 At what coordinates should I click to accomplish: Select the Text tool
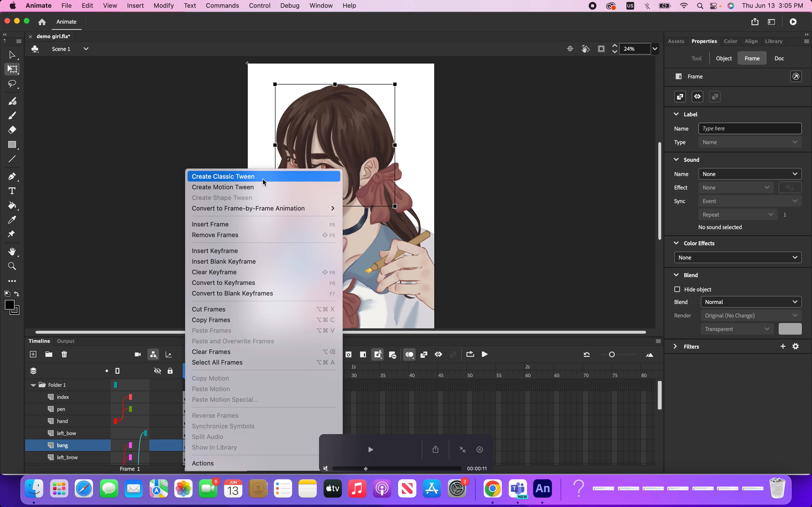(12, 191)
